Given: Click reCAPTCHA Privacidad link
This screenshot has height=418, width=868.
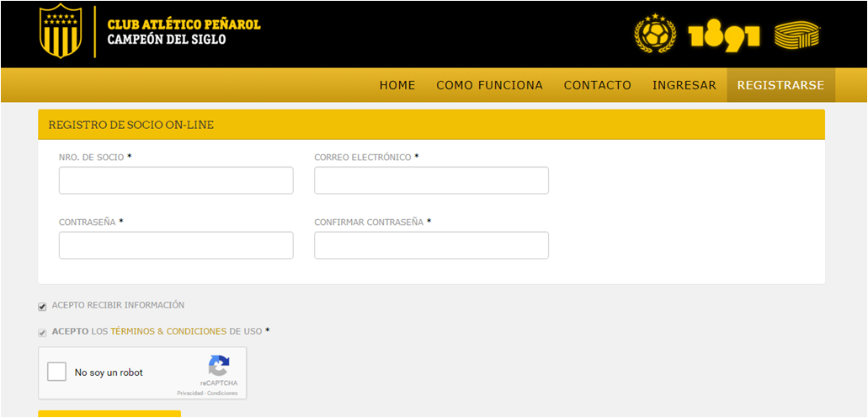Looking at the screenshot, I should [190, 393].
